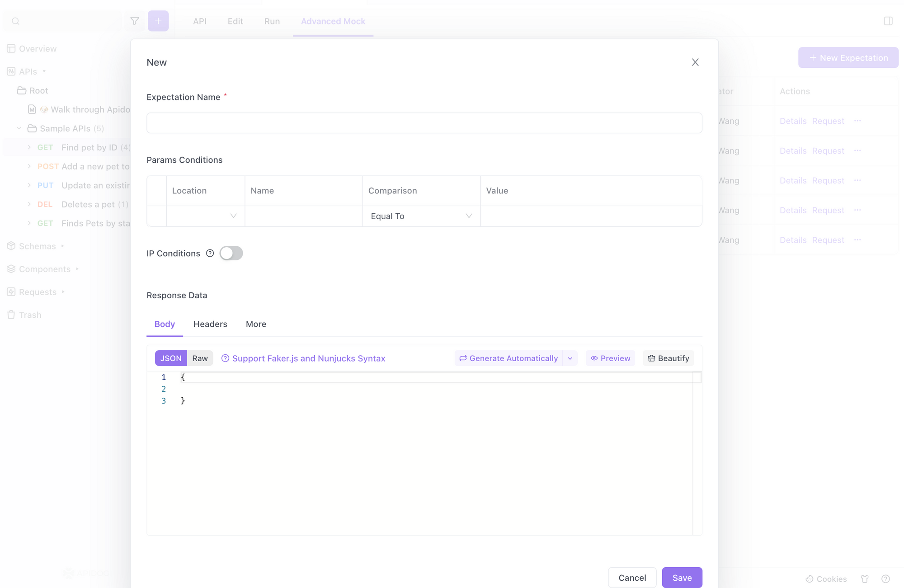This screenshot has height=588, width=904.
Task: Click the Value cell in Params Conditions
Action: coord(591,216)
